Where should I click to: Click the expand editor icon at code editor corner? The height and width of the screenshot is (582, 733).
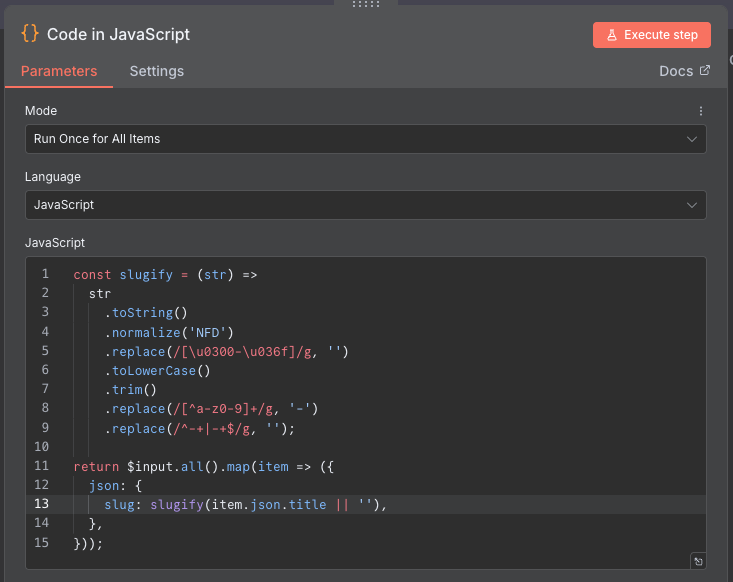[698, 561]
